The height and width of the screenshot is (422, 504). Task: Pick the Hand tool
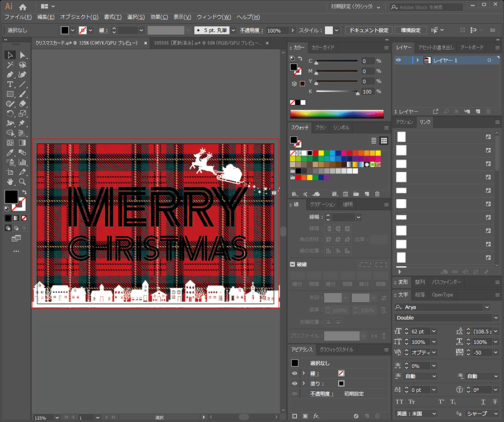coord(10,182)
